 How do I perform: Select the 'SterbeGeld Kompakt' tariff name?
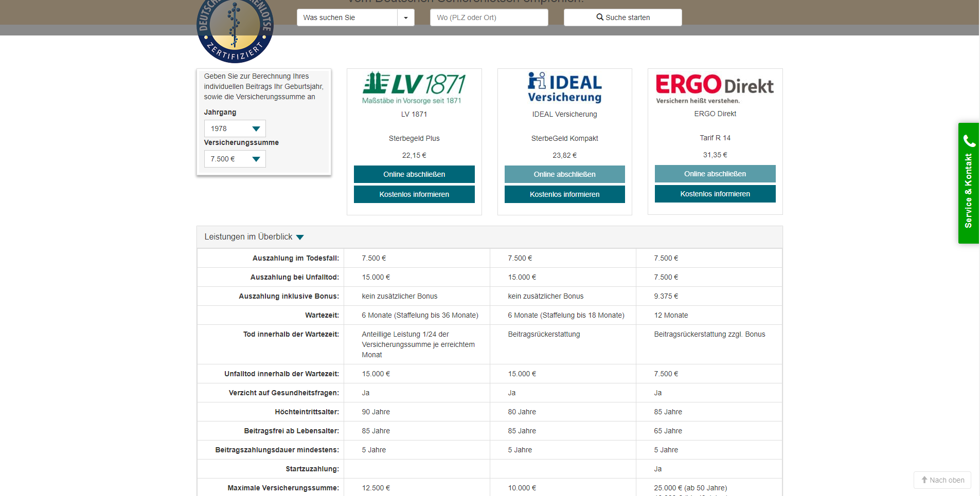click(x=565, y=138)
